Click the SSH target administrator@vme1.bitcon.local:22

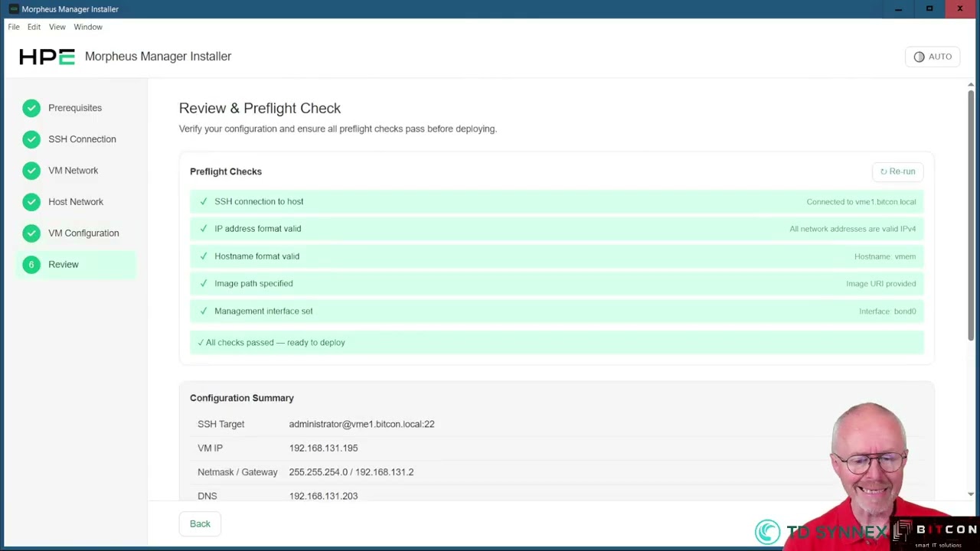coord(361,424)
